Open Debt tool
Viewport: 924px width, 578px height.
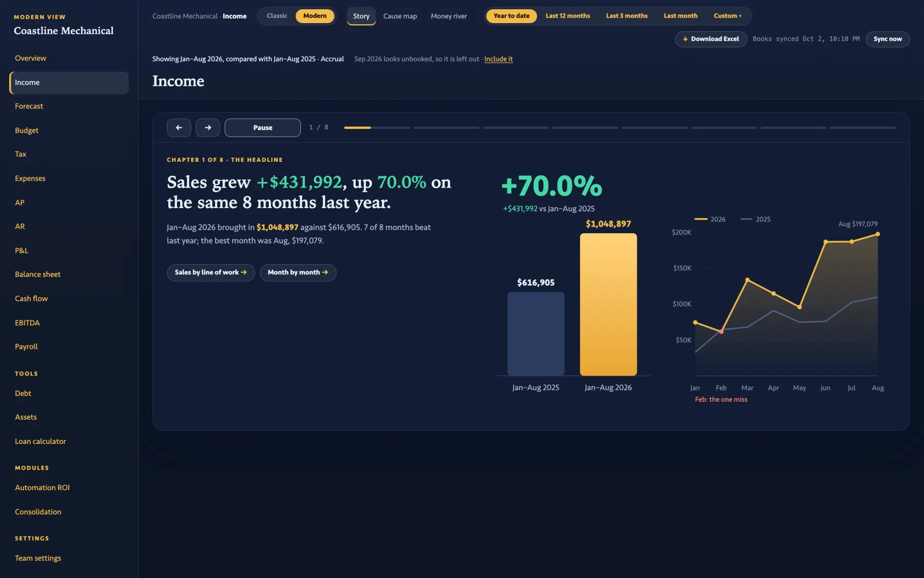click(x=69, y=393)
